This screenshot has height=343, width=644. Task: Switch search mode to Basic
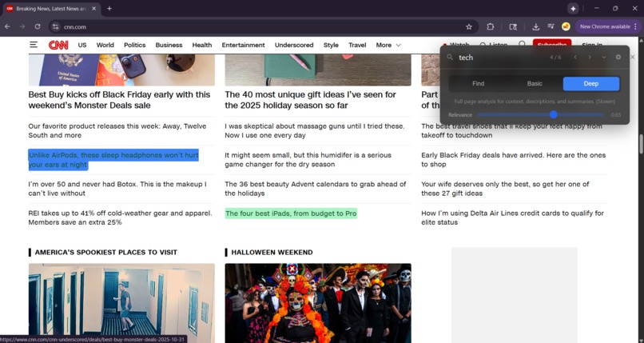tap(535, 83)
